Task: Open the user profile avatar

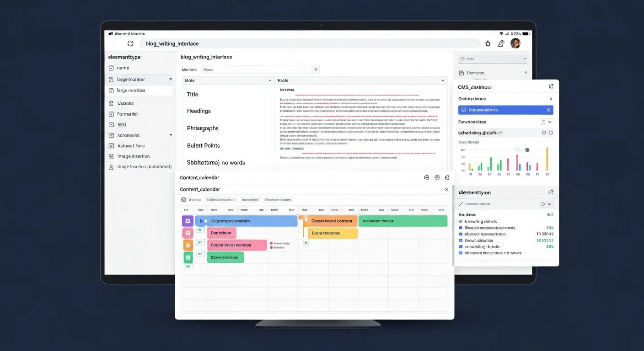Action: [515, 43]
